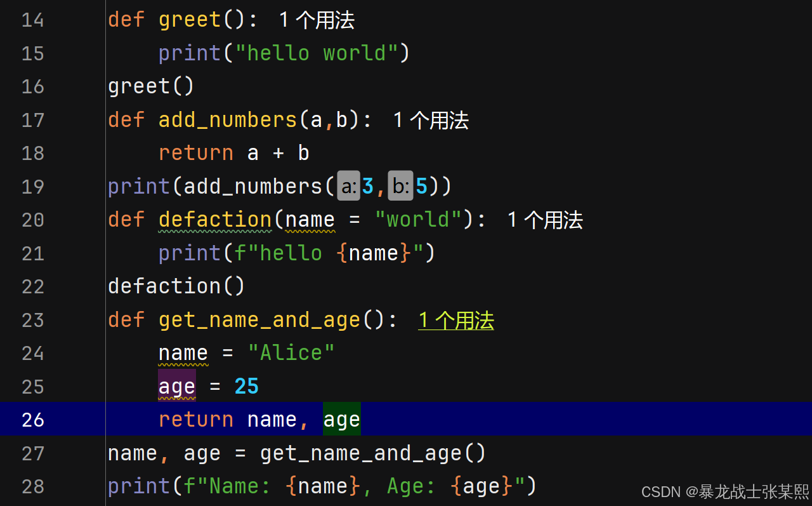Viewport: 812px width, 506px height.
Task: Click the f-string on the final print line
Action: tap(355, 486)
